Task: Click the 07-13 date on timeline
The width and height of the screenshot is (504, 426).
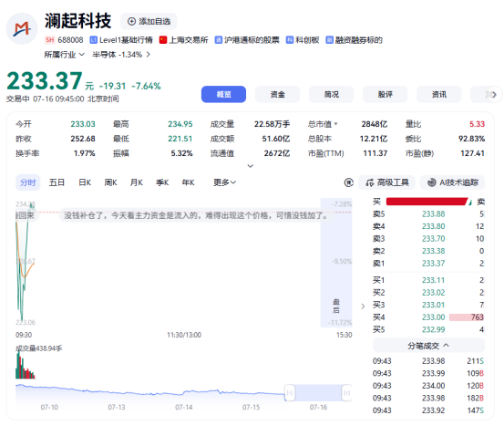Action: (117, 408)
